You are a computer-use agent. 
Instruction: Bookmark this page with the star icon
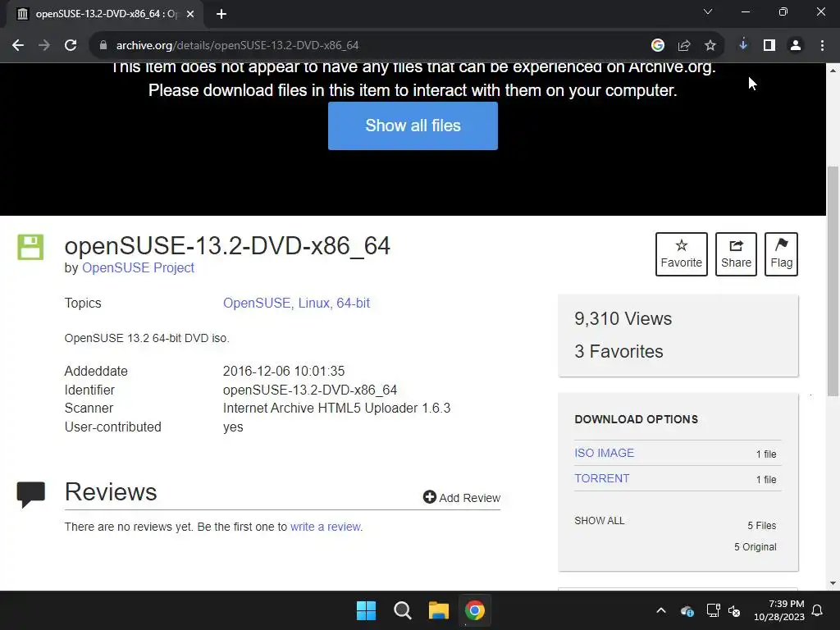[710, 46]
